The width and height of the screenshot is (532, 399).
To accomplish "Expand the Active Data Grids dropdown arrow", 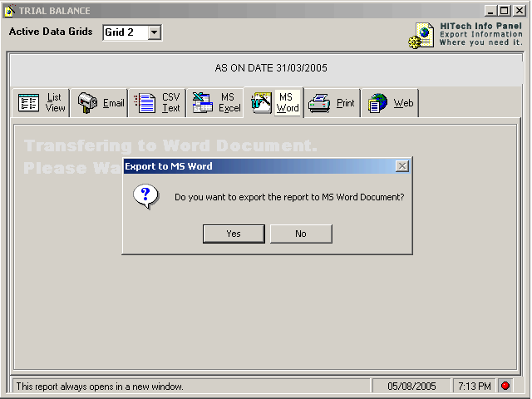I will (x=154, y=32).
